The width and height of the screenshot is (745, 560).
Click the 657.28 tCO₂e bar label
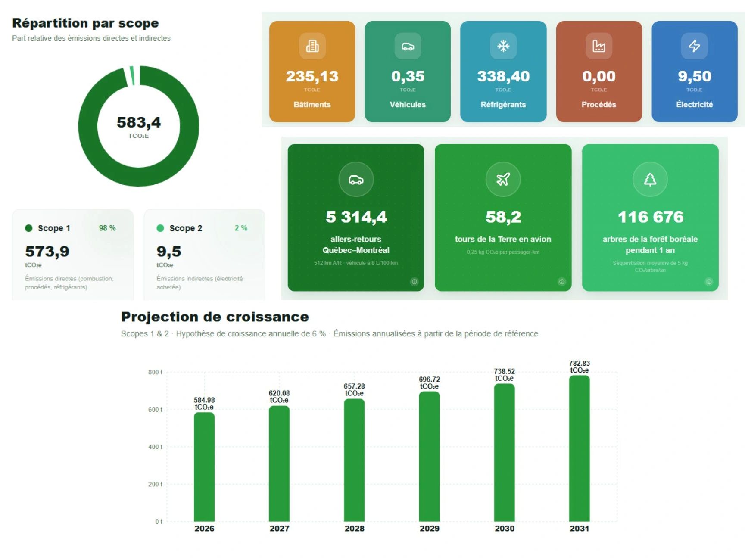click(354, 390)
